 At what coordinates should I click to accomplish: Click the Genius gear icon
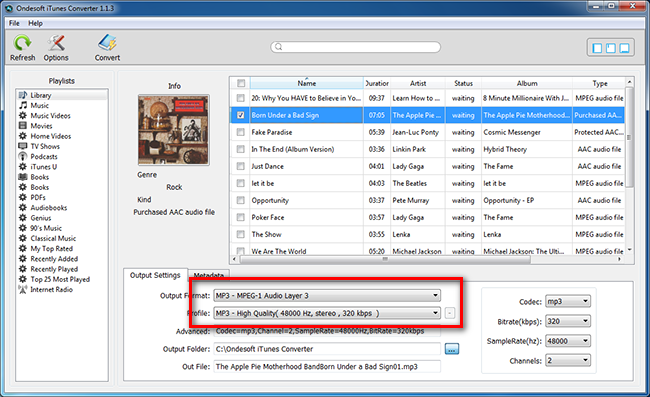point(23,218)
